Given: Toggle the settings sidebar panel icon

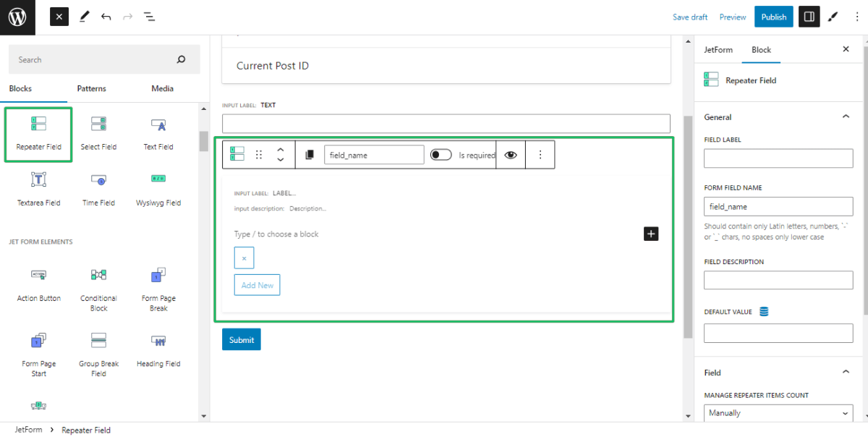Looking at the screenshot, I should click(x=809, y=16).
